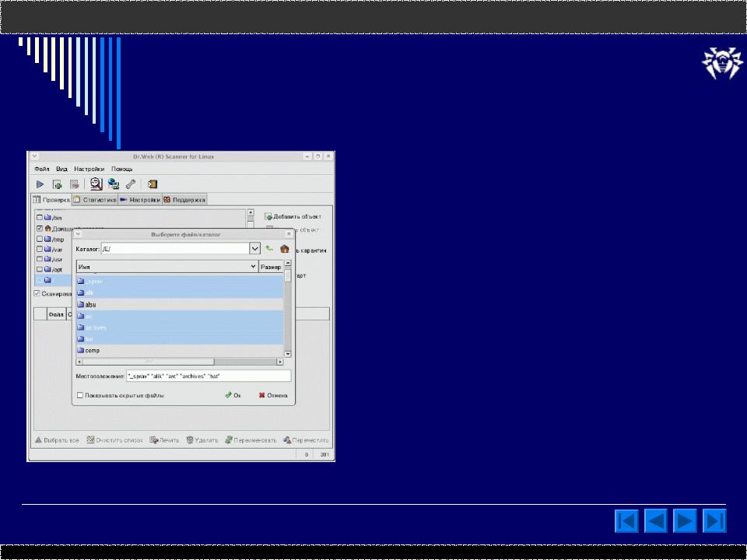Click file dialog vertical scrollbar down arrow
This screenshot has width=747, height=560.
point(288,355)
